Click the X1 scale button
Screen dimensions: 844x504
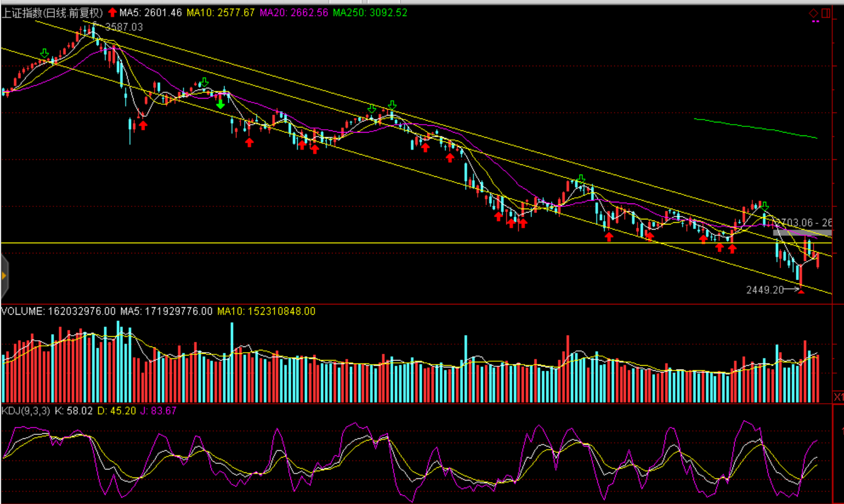tap(838, 397)
